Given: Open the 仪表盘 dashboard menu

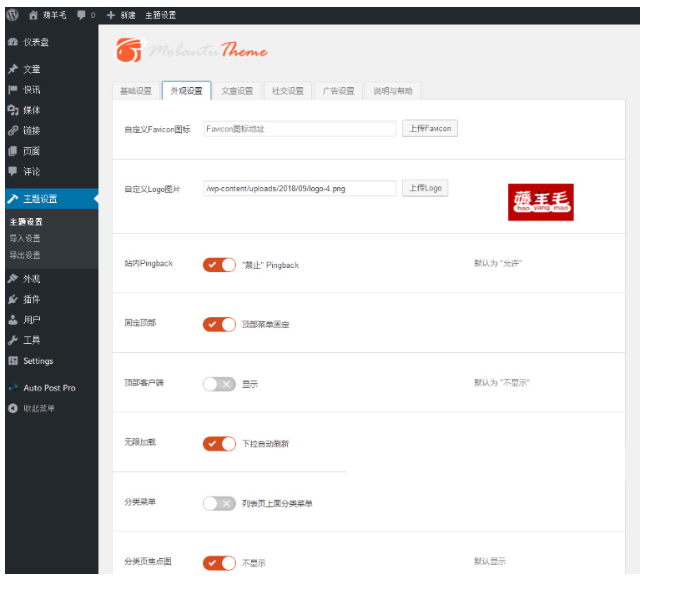Looking at the screenshot, I should pyautogui.click(x=30, y=42).
